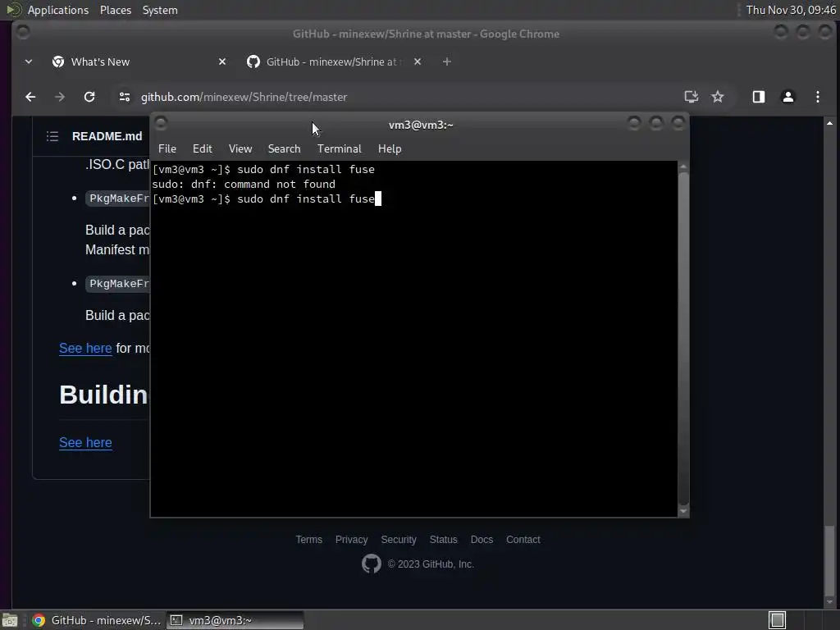
Task: Click the Chrome window menu button at top-left
Action: (x=22, y=32)
